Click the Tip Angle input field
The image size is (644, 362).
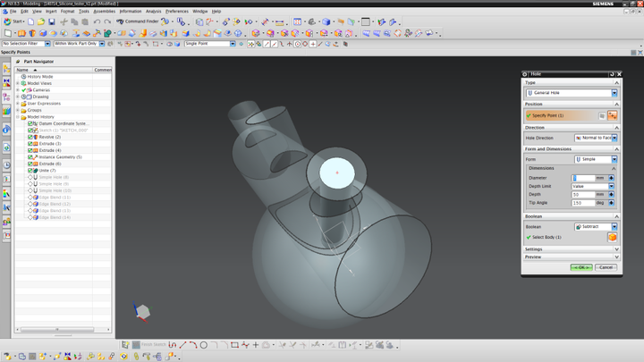tap(583, 203)
